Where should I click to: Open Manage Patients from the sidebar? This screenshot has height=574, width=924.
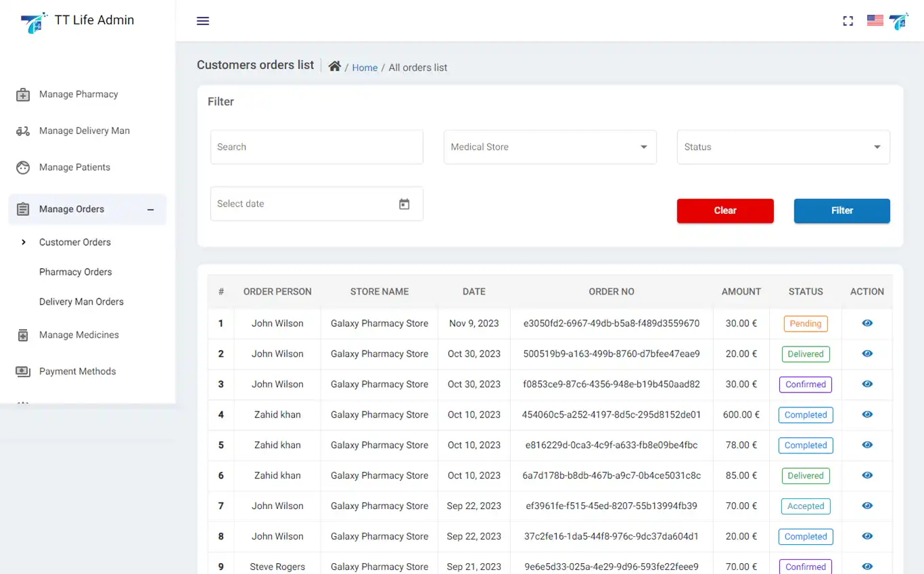pyautogui.click(x=72, y=167)
